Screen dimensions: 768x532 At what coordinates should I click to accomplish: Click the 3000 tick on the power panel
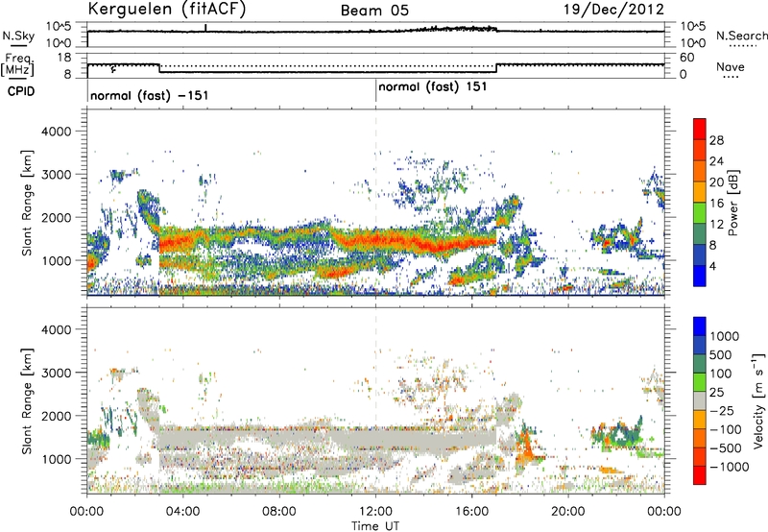[56, 175]
